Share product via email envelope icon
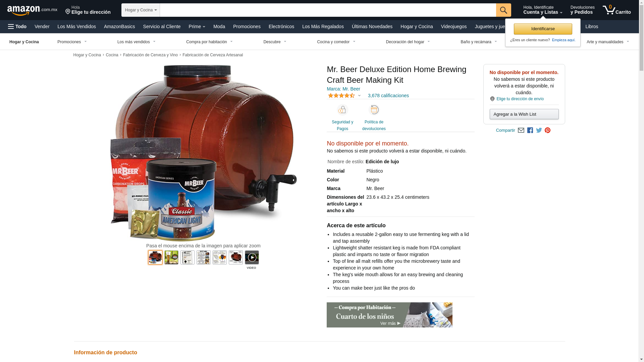 pos(521,130)
